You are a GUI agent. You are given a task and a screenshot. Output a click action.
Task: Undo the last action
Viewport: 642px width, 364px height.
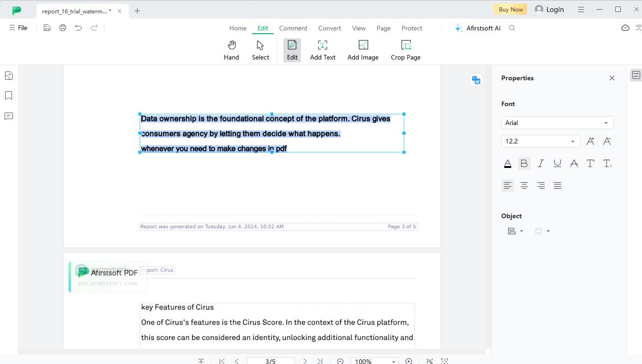click(78, 28)
